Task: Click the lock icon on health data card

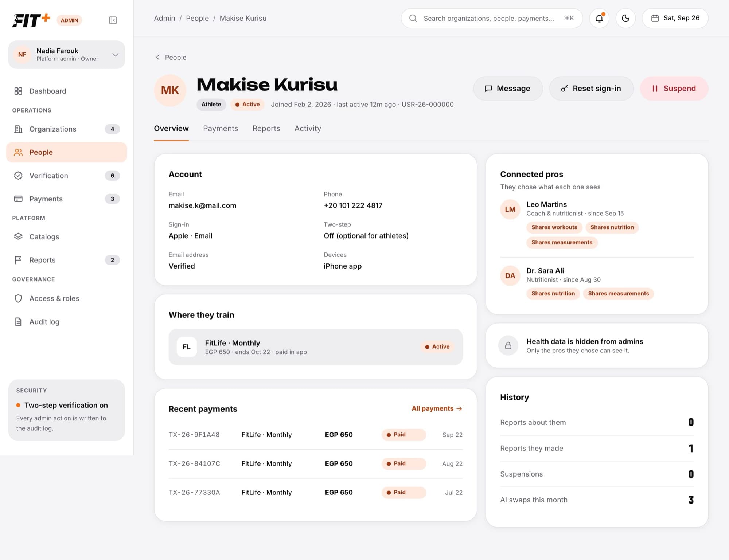Action: coord(508,345)
